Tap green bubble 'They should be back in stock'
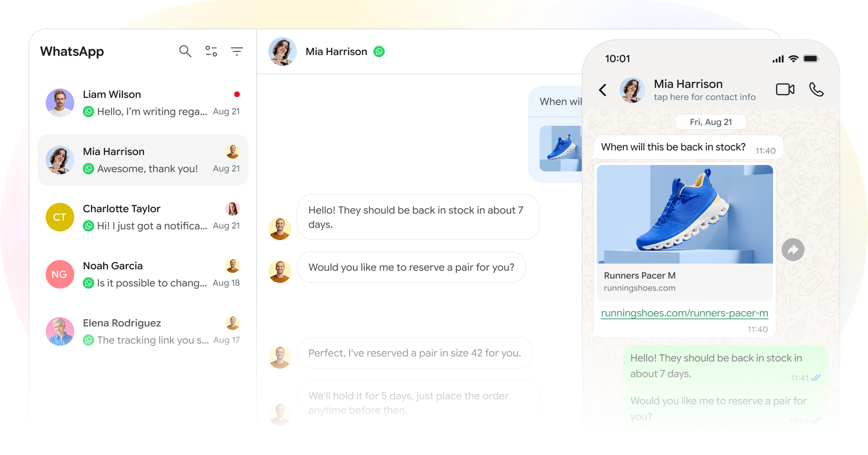 725,366
